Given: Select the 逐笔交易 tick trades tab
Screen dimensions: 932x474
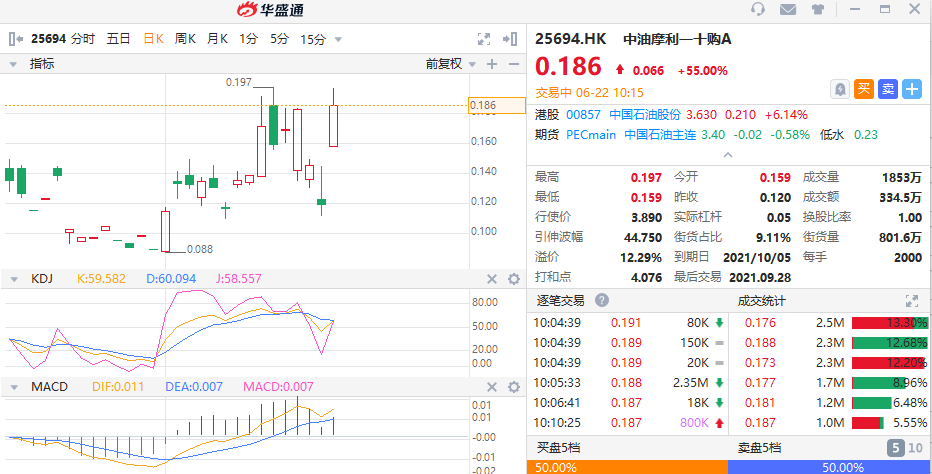Looking at the screenshot, I should 560,300.
